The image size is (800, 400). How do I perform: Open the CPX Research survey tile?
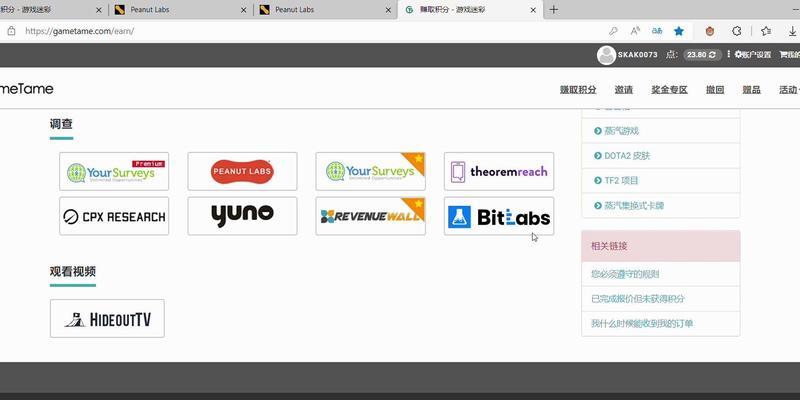pyautogui.click(x=114, y=216)
